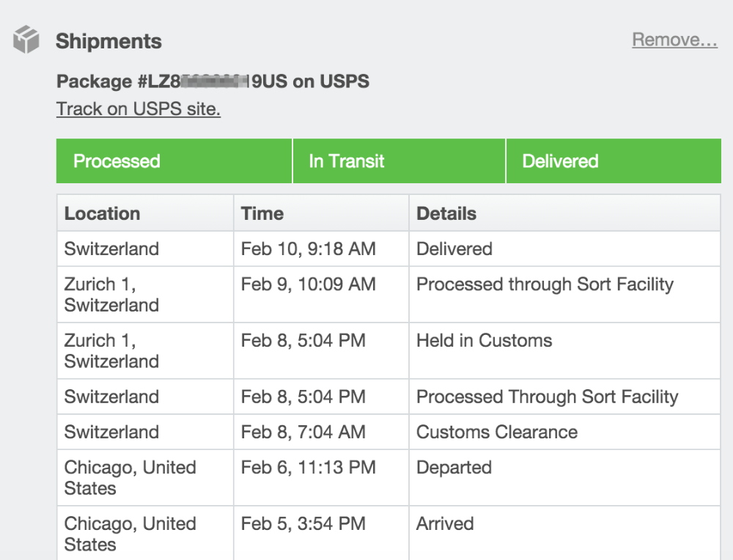Click the Time column header
Viewport: 733px width, 560px height.
coord(262,214)
